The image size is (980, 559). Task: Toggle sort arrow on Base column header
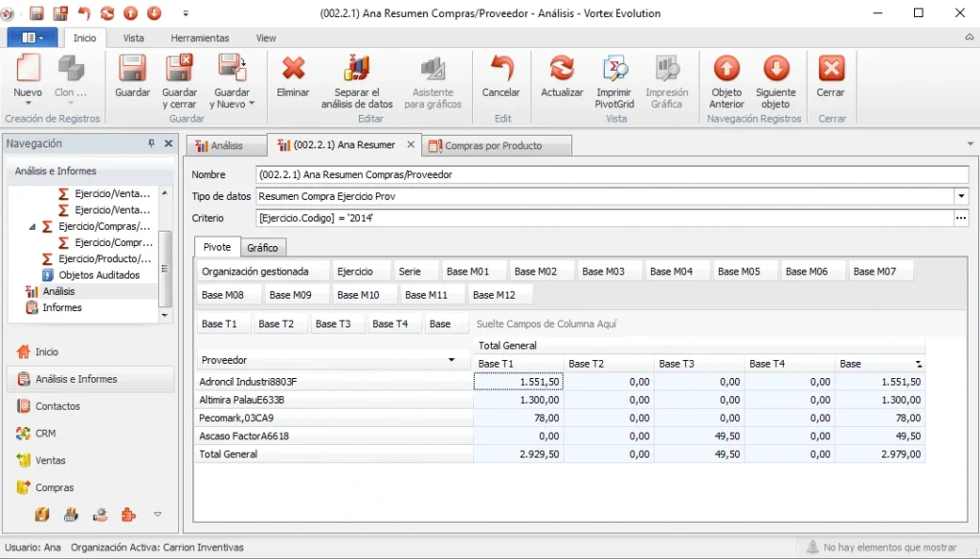(x=918, y=364)
